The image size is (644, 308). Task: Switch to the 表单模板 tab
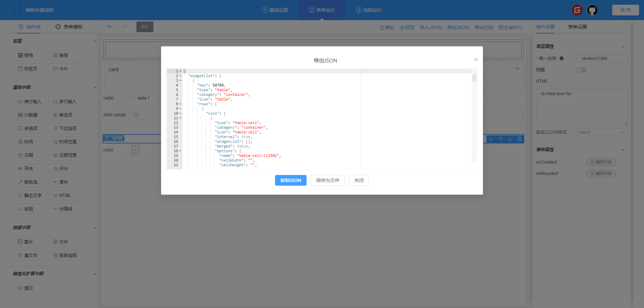pos(69,27)
